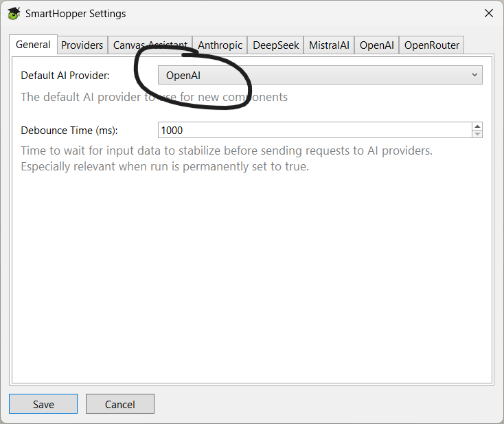The height and width of the screenshot is (424, 504).
Task: Open the Canvas Assistant tab
Action: click(x=150, y=45)
